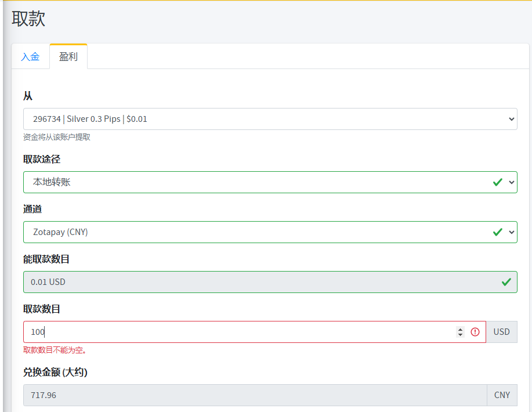This screenshot has height=412, width=532.
Task: Click the 兑换金额 field showing 717.96
Action: pos(255,395)
